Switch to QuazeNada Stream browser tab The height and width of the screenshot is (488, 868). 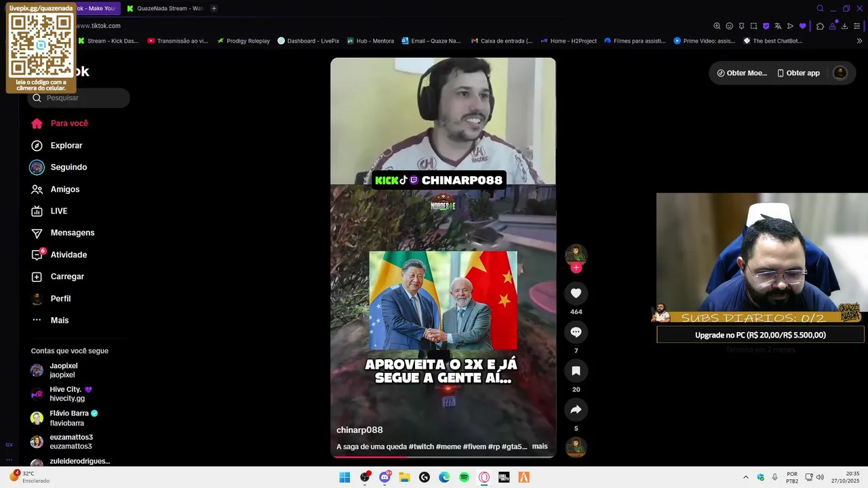[x=165, y=8]
